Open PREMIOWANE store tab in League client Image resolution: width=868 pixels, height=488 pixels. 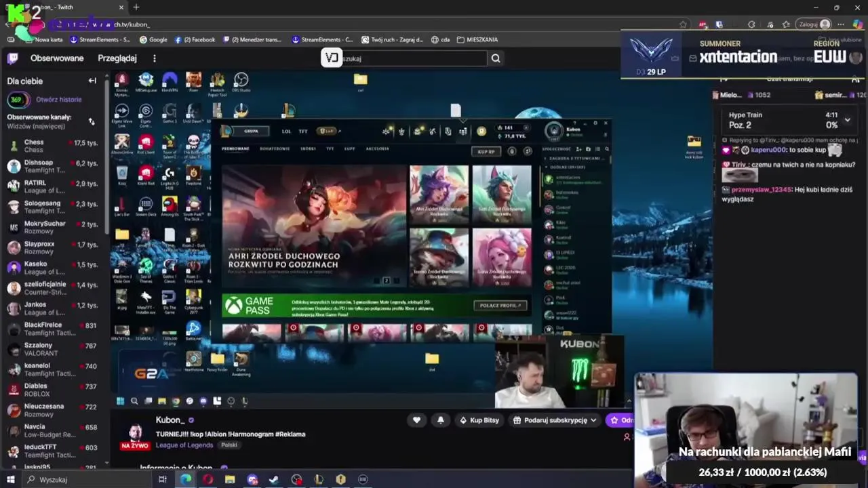pos(235,148)
